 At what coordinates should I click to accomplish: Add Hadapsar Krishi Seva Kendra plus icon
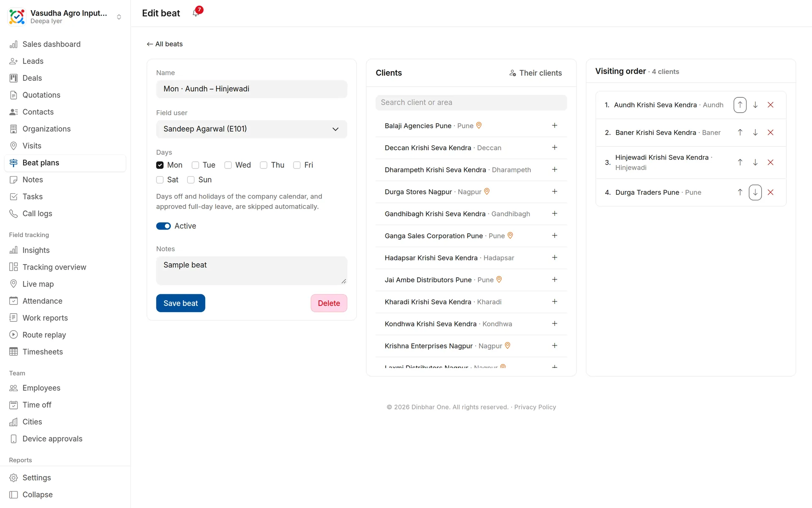pos(554,258)
